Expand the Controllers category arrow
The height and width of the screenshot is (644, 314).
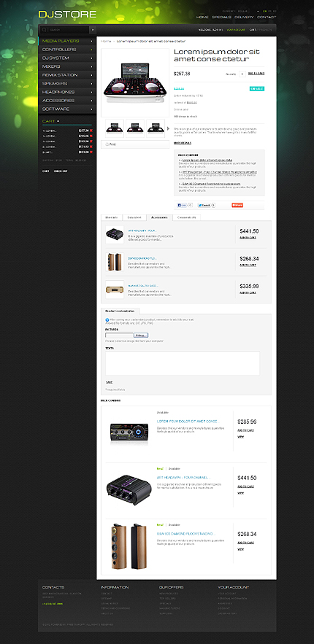click(x=91, y=50)
